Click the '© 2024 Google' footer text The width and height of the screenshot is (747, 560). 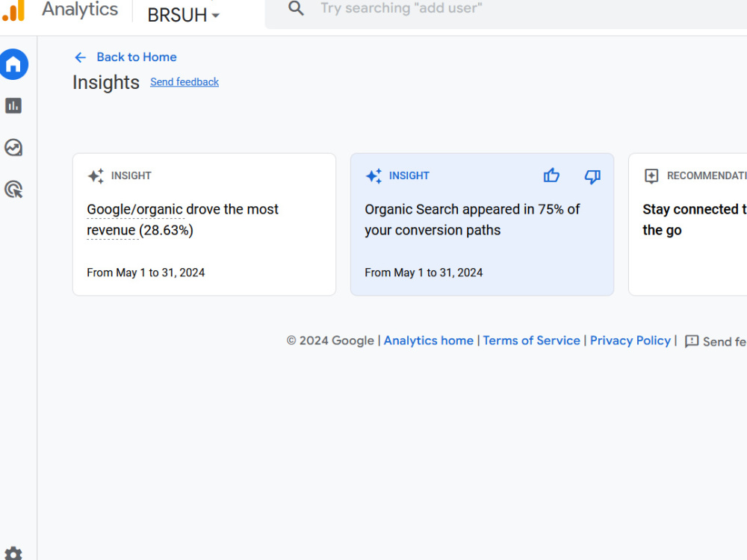click(x=330, y=340)
